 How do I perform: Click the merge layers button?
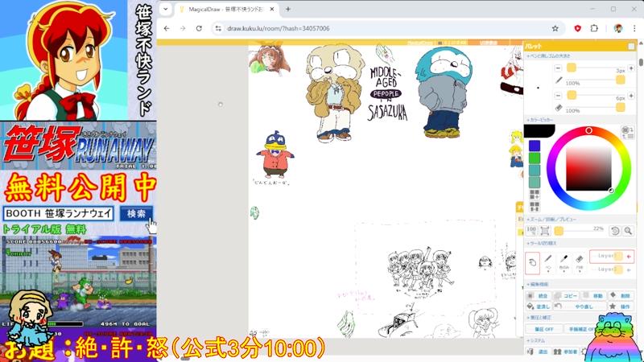click(x=538, y=295)
